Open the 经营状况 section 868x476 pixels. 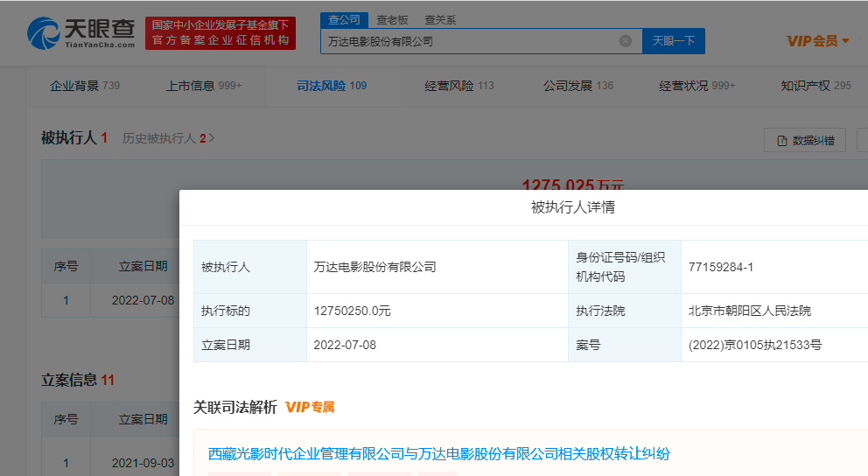point(696,86)
